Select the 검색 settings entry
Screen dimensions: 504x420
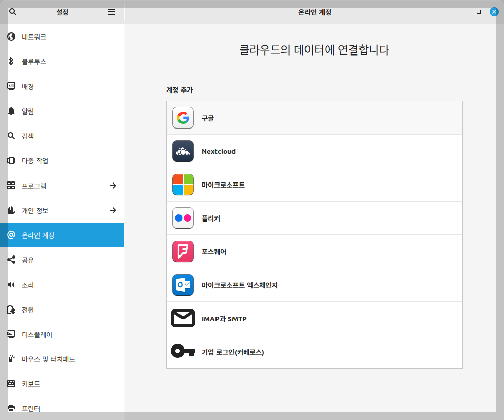tap(62, 136)
